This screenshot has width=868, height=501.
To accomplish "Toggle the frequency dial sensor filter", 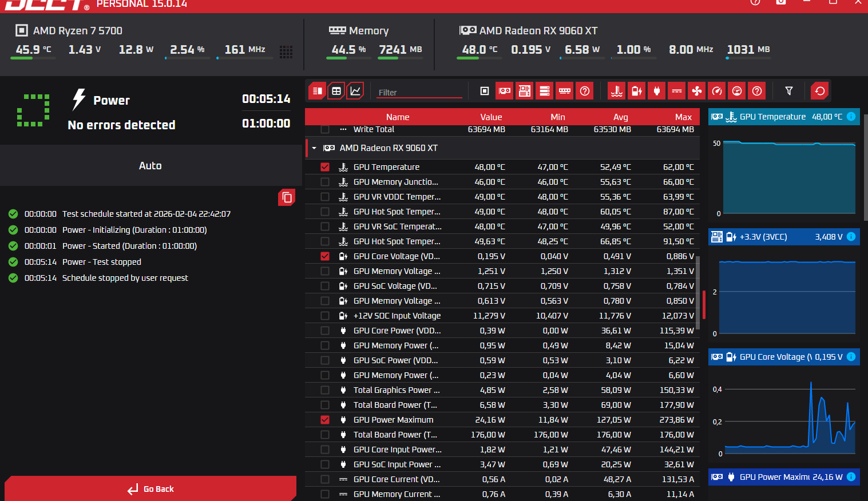I will tap(737, 91).
